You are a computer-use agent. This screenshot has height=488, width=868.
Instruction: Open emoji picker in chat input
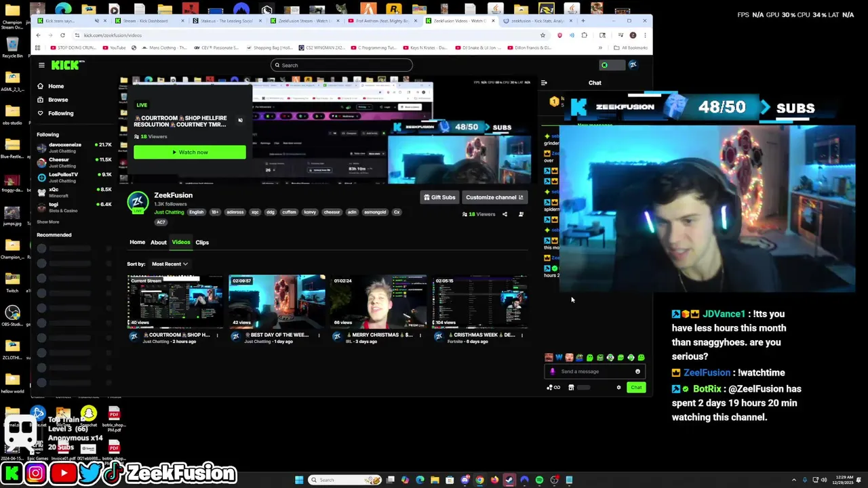click(637, 371)
